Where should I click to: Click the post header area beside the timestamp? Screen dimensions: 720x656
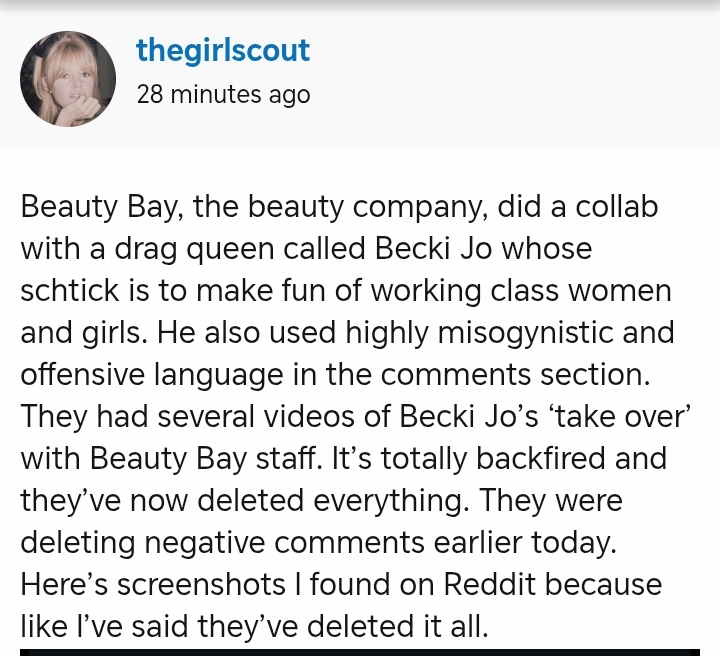[x=500, y=95]
